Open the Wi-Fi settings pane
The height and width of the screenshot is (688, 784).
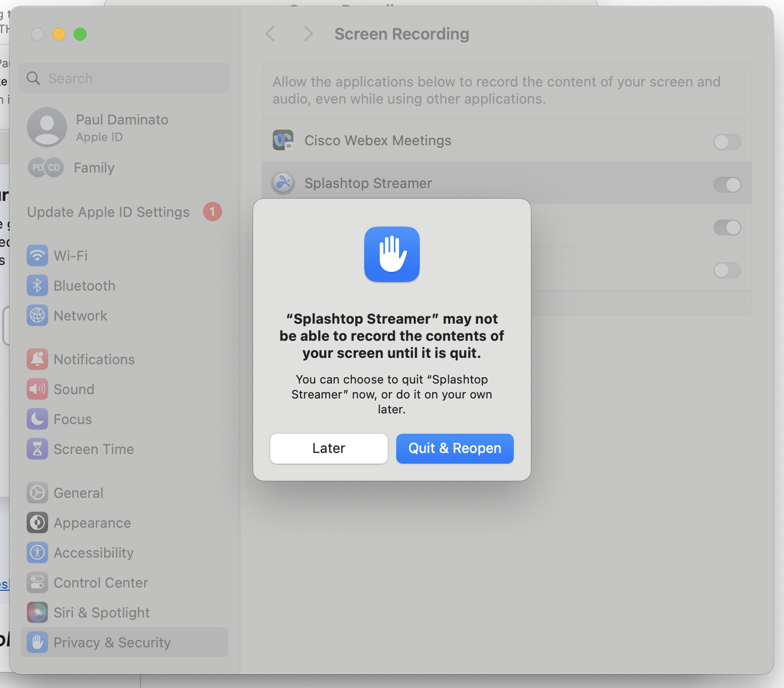click(124, 256)
